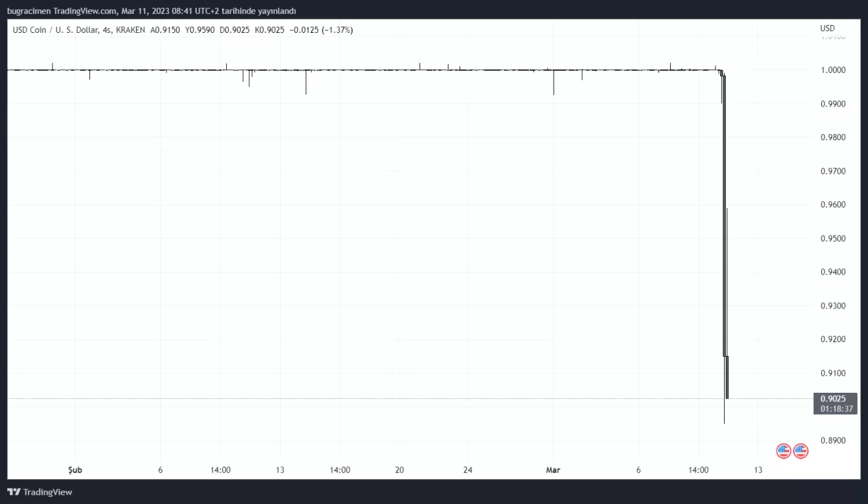Click the right US flag economic event icon
This screenshot has height=504, width=868.
click(x=800, y=451)
